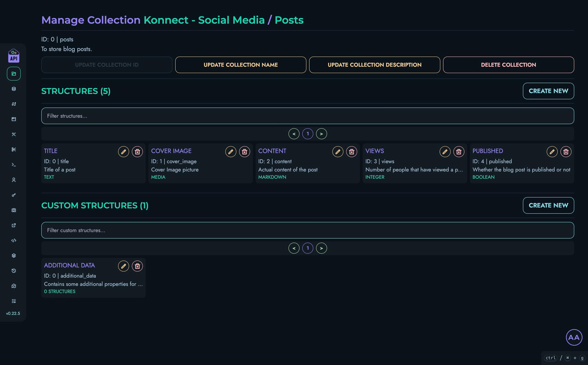
Task: Delete the ADDITIONAL DATA custom structure
Action: coord(137,266)
